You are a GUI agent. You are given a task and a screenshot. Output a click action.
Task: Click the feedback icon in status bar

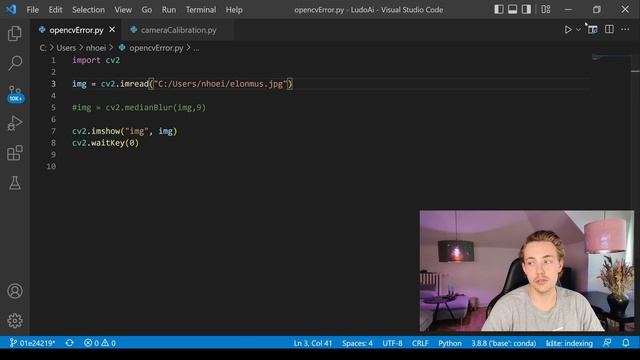pyautogui.click(x=607, y=343)
